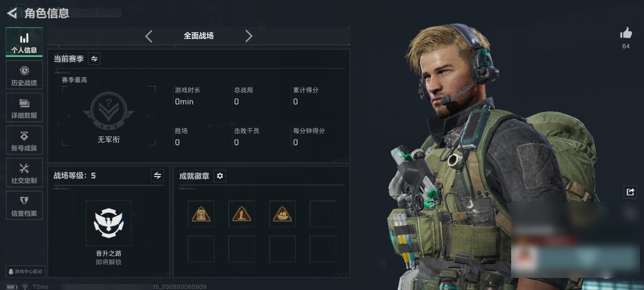
Task: Open the 账号成就 section
Action: (24, 140)
